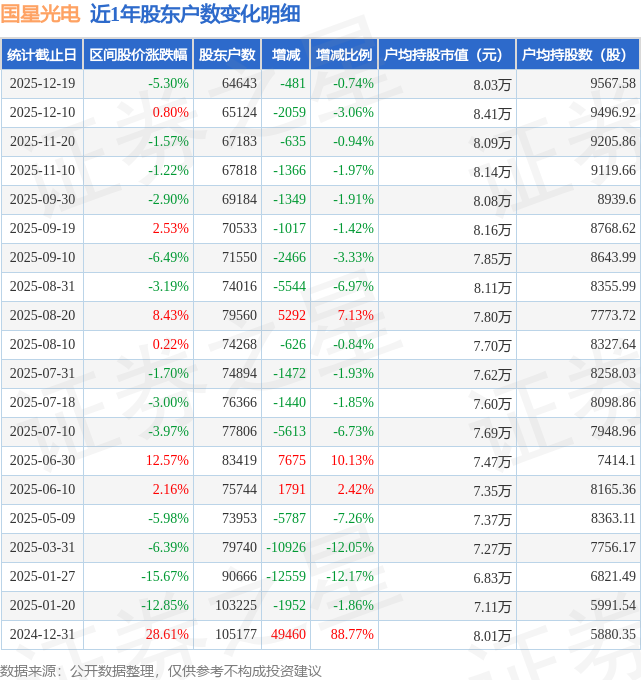Click the 国星光电 stock name title
Image resolution: width=641 pixels, height=680 pixels.
click(39, 15)
